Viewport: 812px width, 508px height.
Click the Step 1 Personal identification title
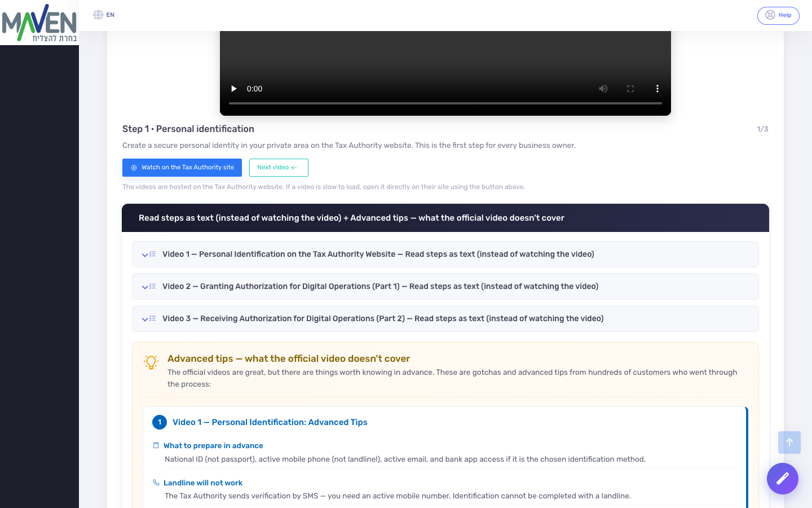188,129
